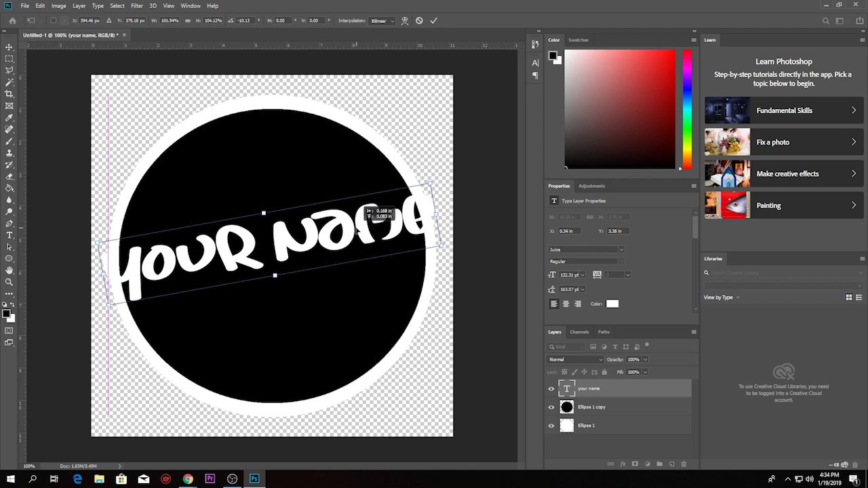Toggle lock all layer padlock
The width and height of the screenshot is (868, 488).
point(604,372)
